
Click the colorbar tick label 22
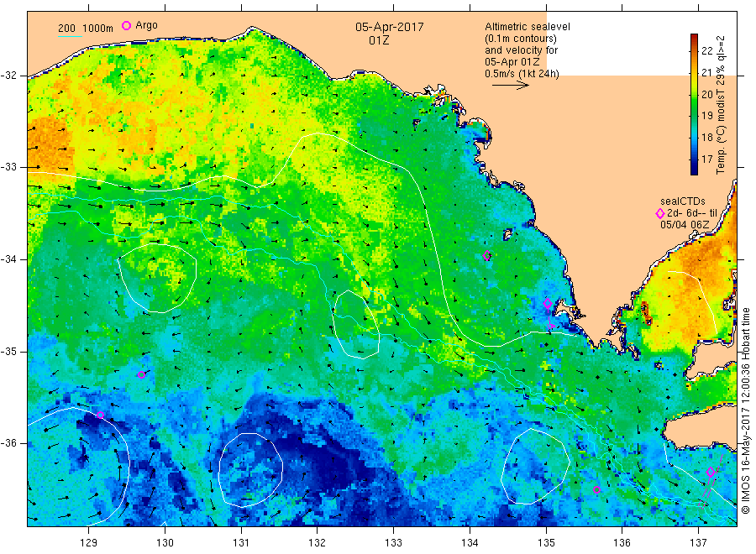point(706,51)
